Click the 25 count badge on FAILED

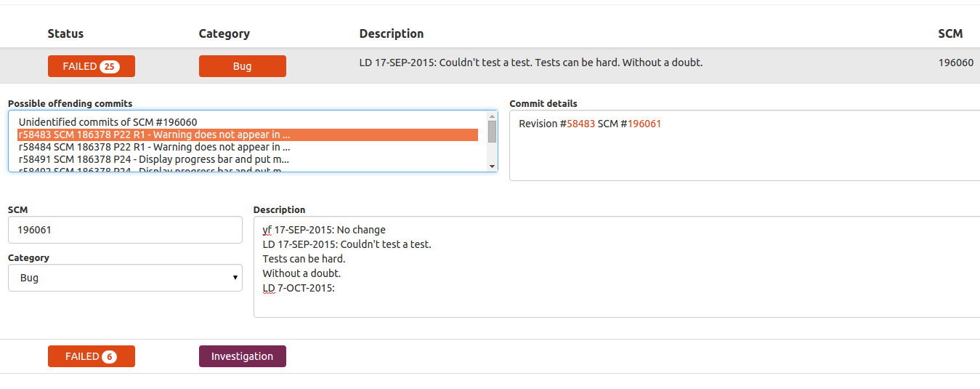click(110, 66)
